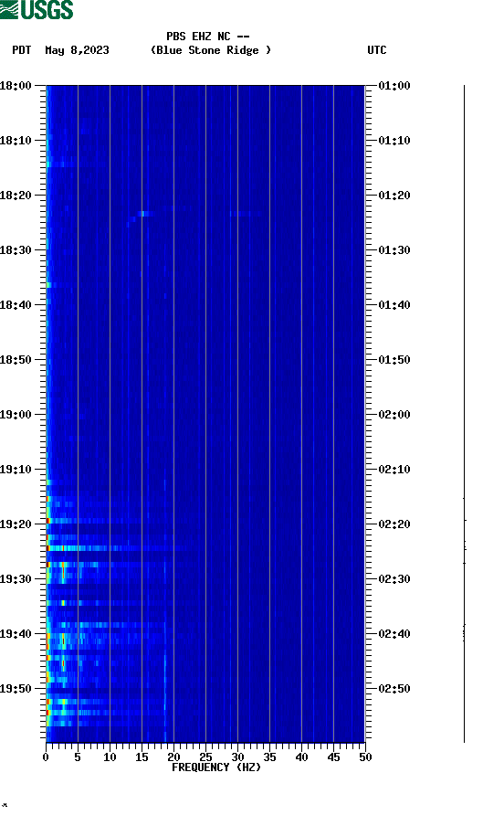Click the 18:30 PDT time label
The image size is (504, 815).
(16, 250)
